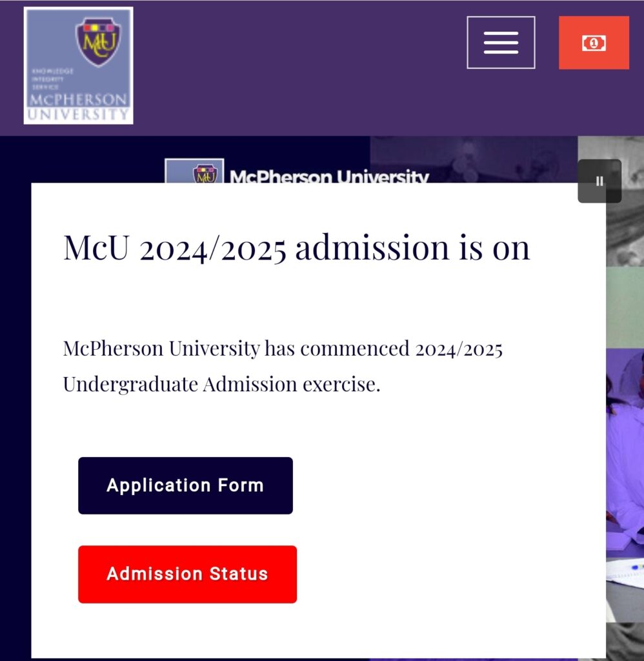The image size is (644, 661).
Task: Click paragraph about Undergraduate Admission exercise
Action: click(x=283, y=366)
